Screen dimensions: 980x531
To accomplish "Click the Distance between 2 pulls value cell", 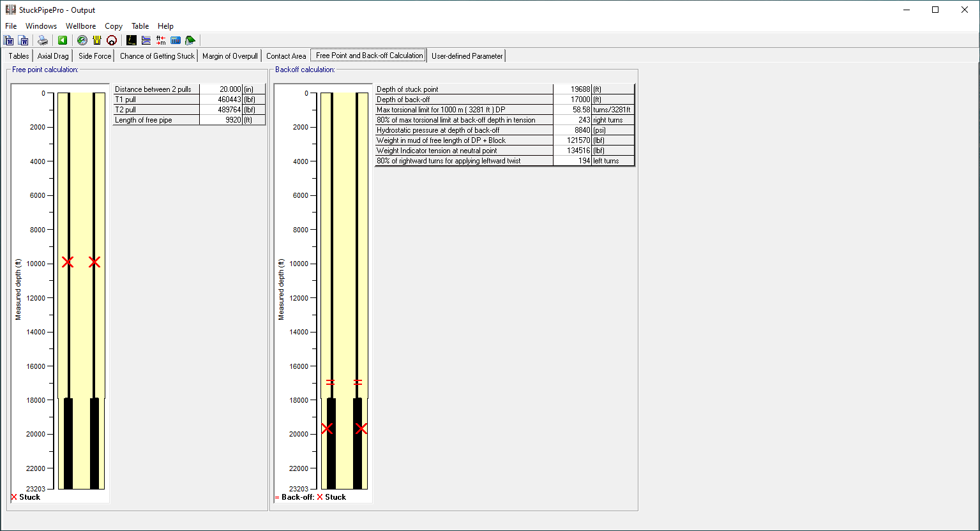I will point(221,89).
